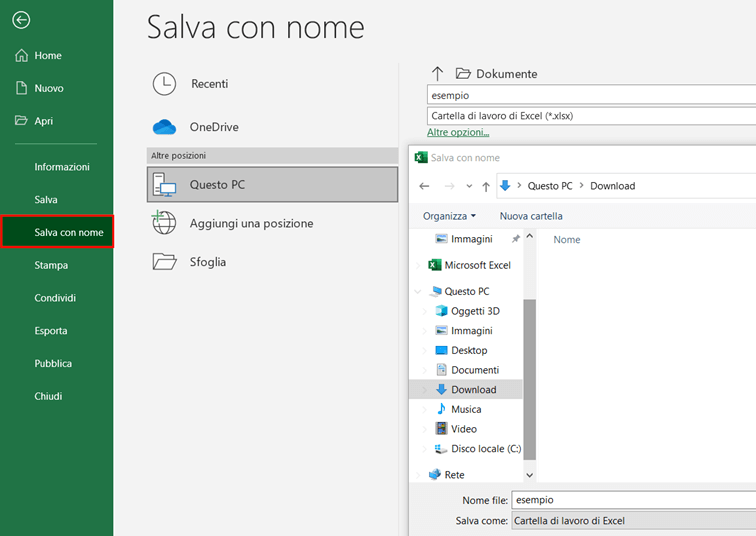This screenshot has height=536, width=756.
Task: Open the Organizza dropdown
Action: tap(449, 216)
